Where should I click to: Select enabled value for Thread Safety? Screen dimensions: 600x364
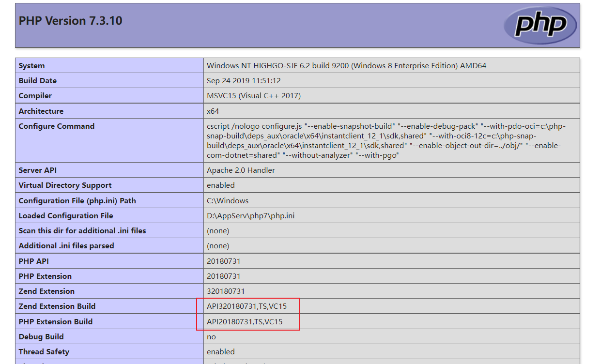(x=221, y=351)
